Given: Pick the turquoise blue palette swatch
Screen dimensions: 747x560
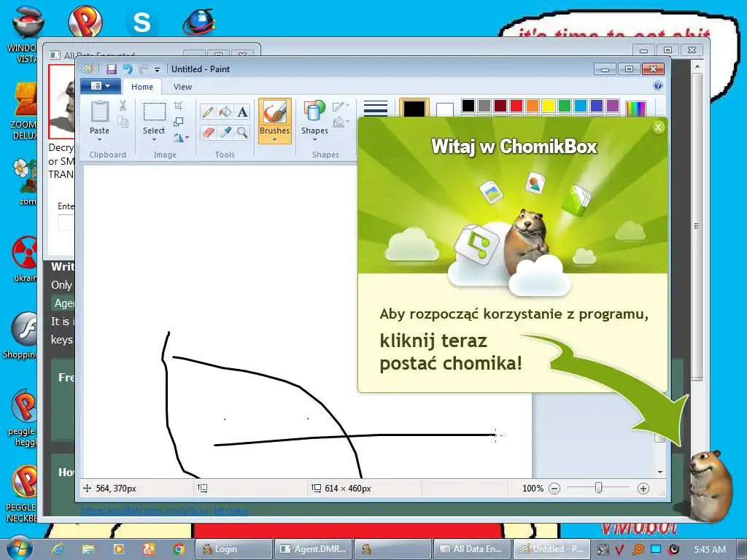Looking at the screenshot, I should click(581, 105).
